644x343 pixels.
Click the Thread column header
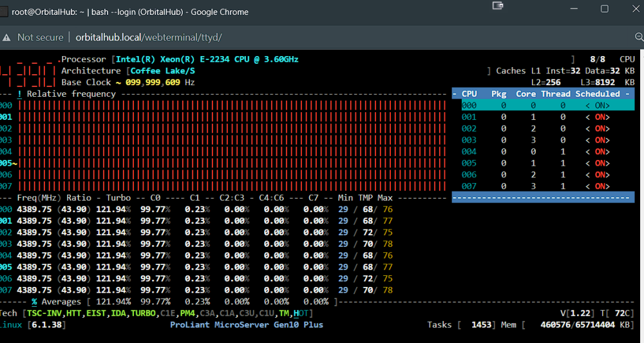[556, 93]
